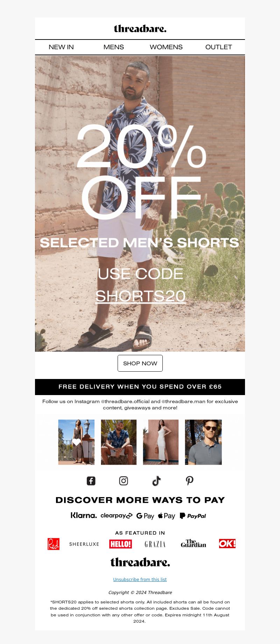This screenshot has width=280, height=644.
Task: Open Instagram photo of woman in white dress
Action: point(161,442)
